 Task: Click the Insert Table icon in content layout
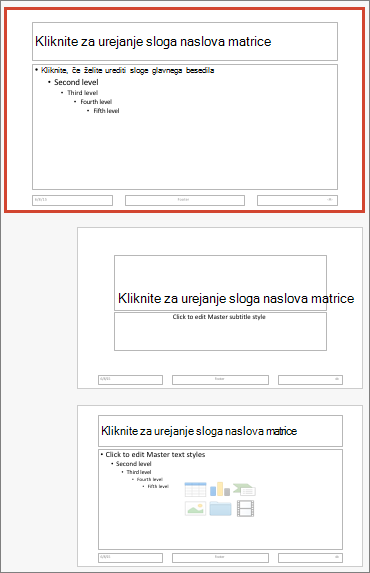tap(195, 489)
